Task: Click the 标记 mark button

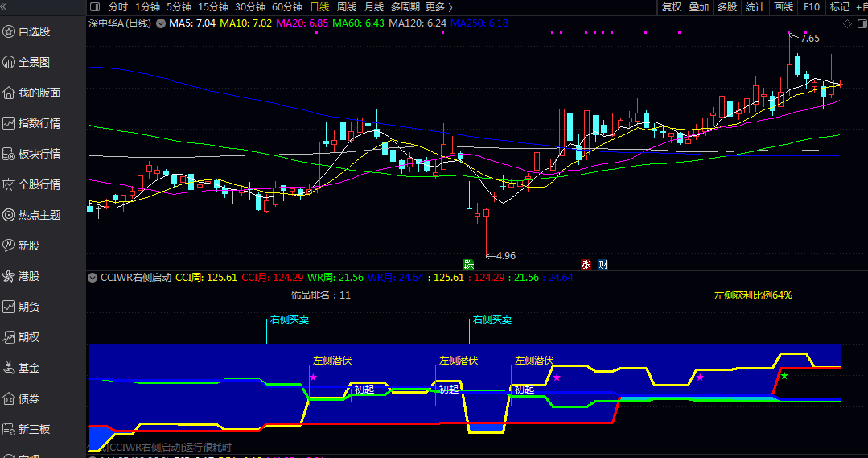Action: click(840, 6)
